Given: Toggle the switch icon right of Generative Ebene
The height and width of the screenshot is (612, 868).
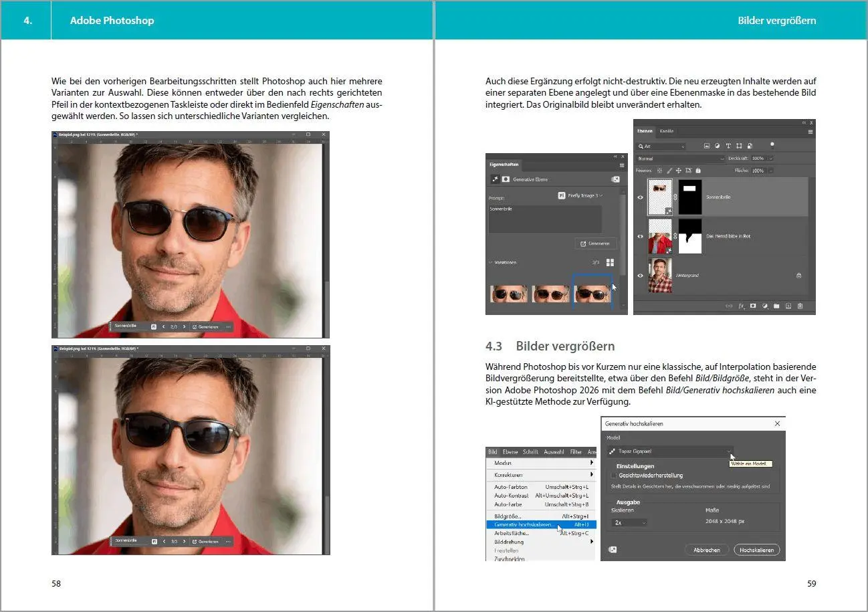Looking at the screenshot, I should point(615,179).
